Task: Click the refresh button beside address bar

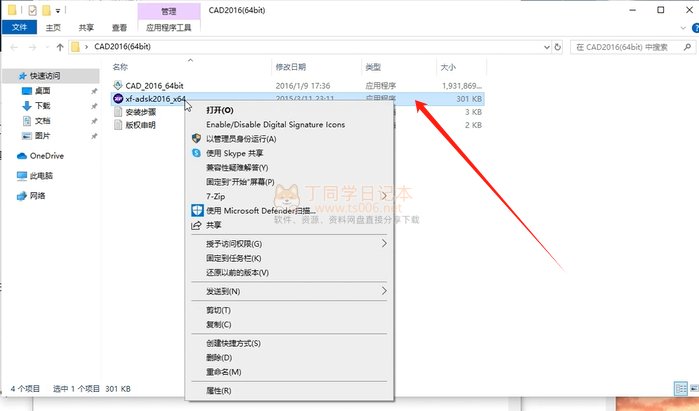Action: pyautogui.click(x=558, y=47)
